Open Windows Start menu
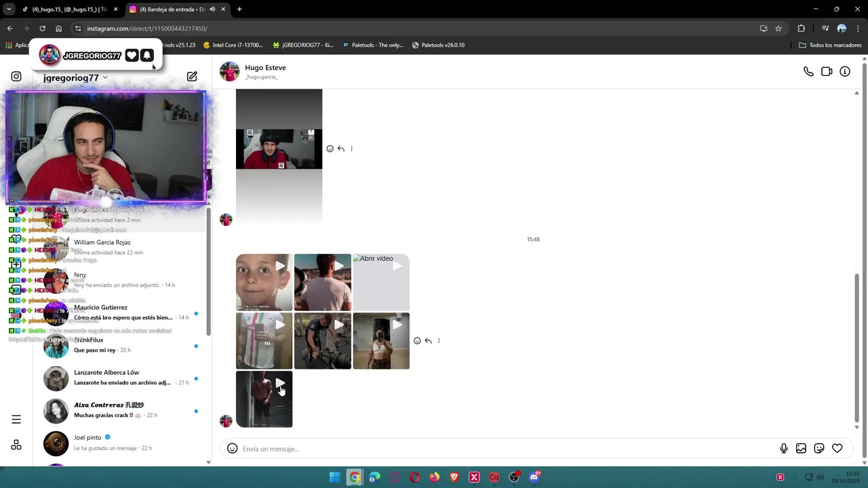868x488 pixels. pyautogui.click(x=334, y=477)
